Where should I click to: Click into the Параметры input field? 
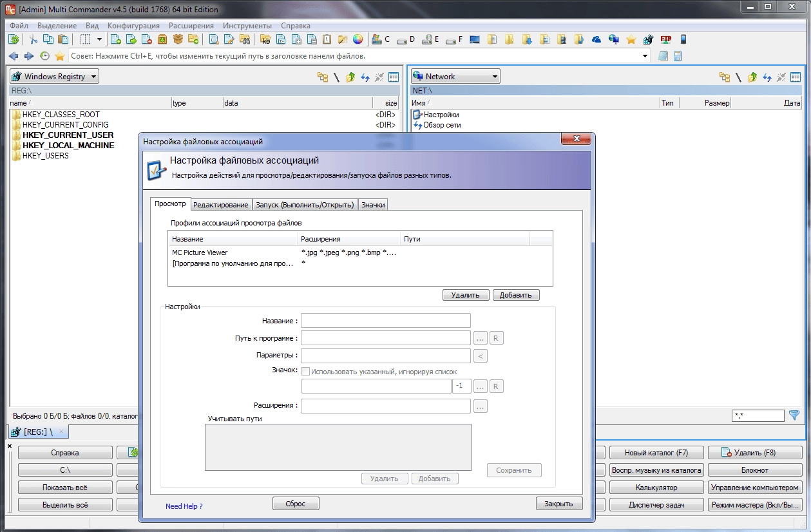point(386,356)
